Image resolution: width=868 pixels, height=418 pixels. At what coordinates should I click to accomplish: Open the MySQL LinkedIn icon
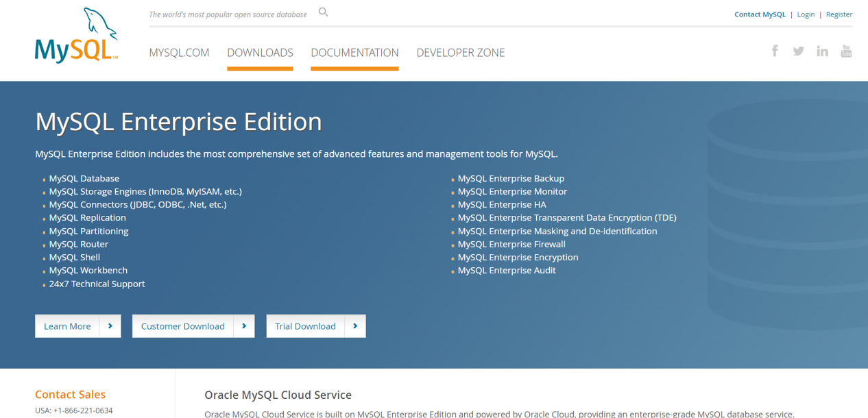823,51
